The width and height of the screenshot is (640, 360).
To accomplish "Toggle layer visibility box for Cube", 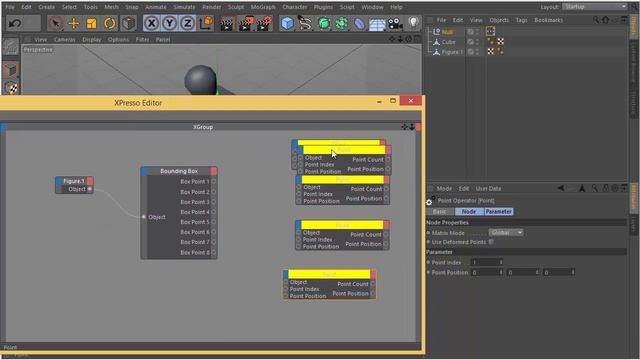I will click(471, 42).
